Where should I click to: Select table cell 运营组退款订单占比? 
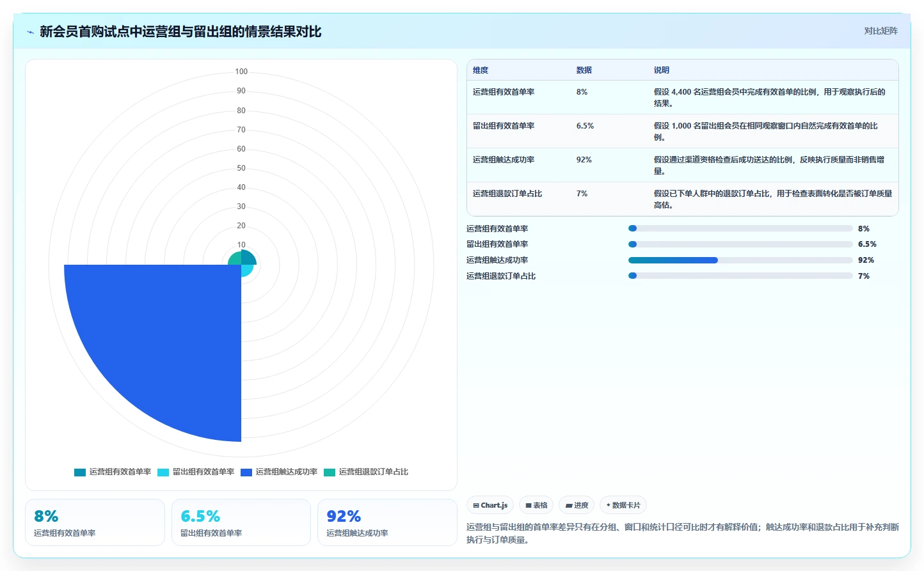507,194
